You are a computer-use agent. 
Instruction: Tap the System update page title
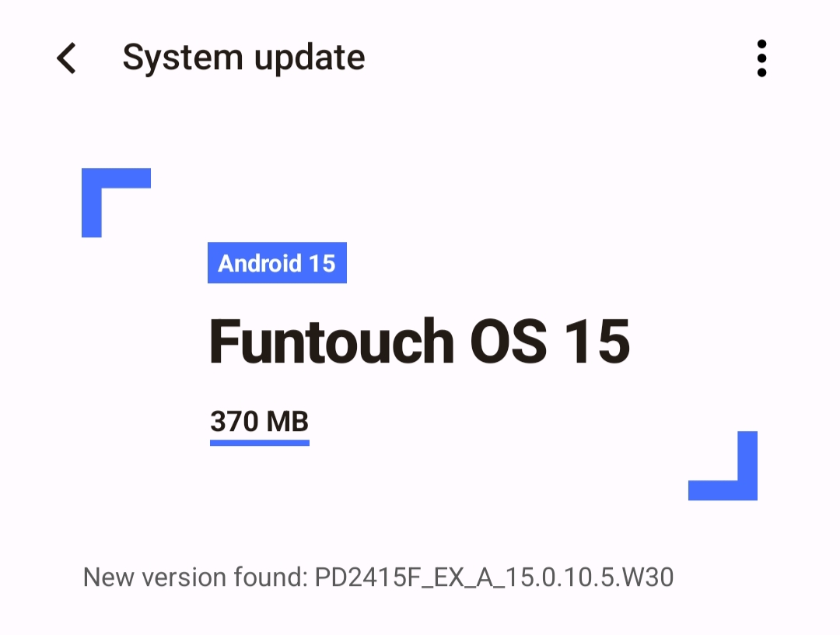(x=243, y=58)
